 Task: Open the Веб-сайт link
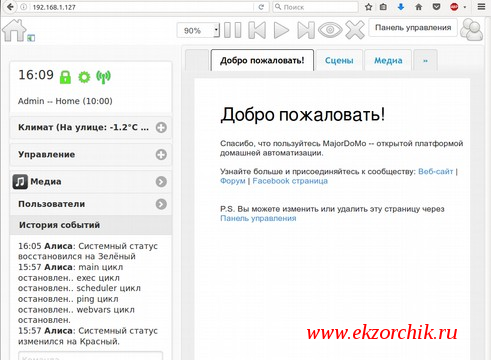coord(436,171)
